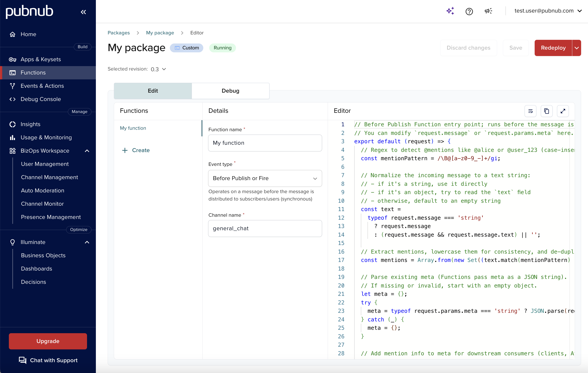
Task: Open the AI sparkle assistant icon
Action: tap(450, 11)
